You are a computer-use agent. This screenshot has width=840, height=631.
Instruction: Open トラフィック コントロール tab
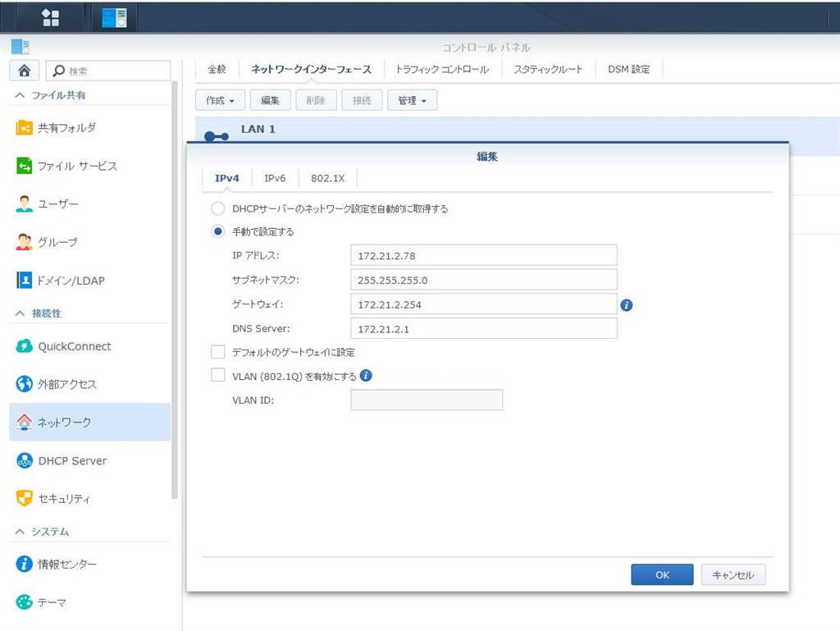(x=442, y=69)
